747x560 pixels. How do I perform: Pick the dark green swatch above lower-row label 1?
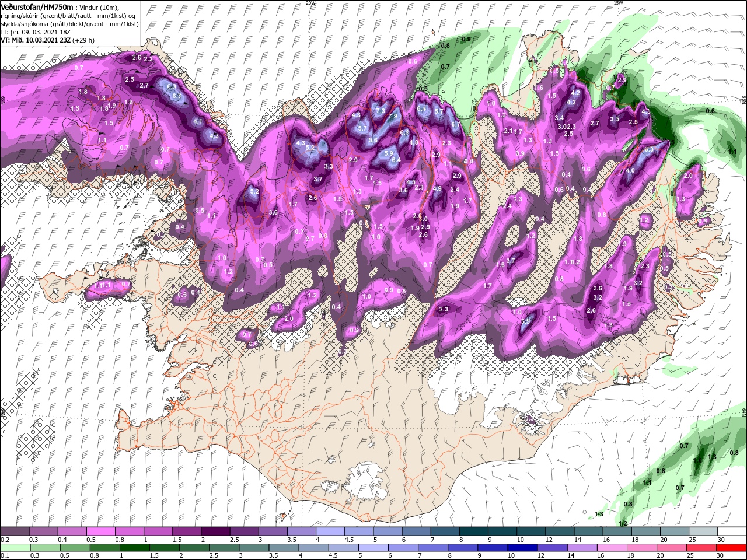[134, 547]
